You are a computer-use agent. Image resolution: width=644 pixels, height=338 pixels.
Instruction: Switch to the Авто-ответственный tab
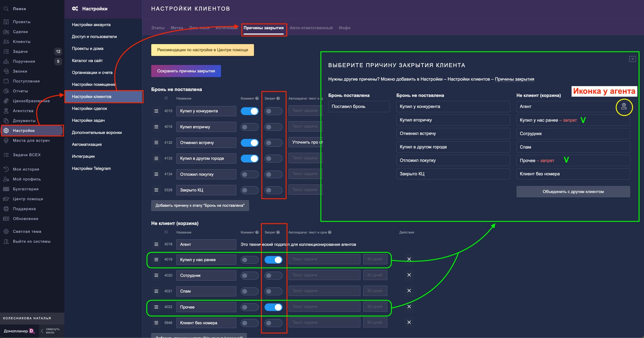click(x=311, y=28)
